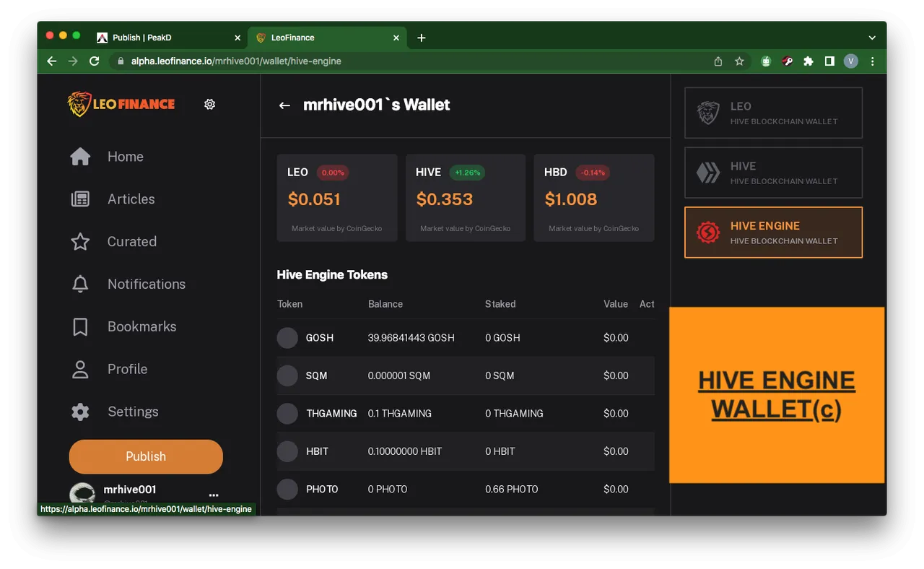Screen dimensions: 924x569
Task: Select the LeoFinance browser tab
Action: click(326, 38)
